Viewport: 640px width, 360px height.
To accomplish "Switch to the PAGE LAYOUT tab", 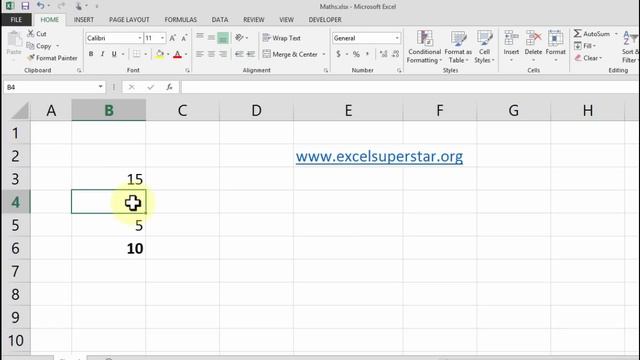I will [x=129, y=20].
